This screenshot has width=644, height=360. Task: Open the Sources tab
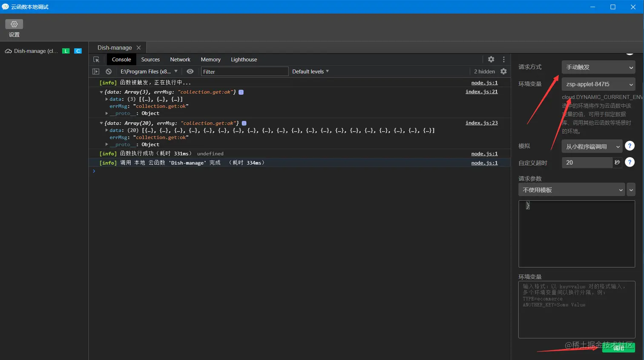coord(150,60)
